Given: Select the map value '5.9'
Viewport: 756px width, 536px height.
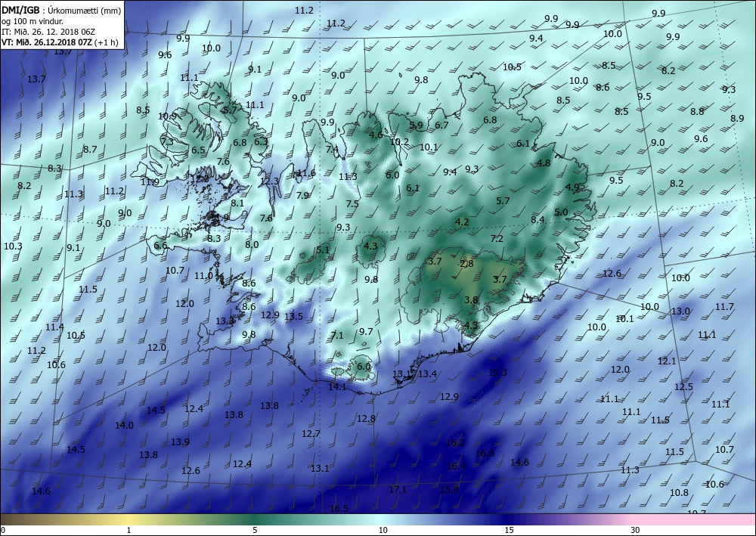Looking at the screenshot, I should point(416,125).
